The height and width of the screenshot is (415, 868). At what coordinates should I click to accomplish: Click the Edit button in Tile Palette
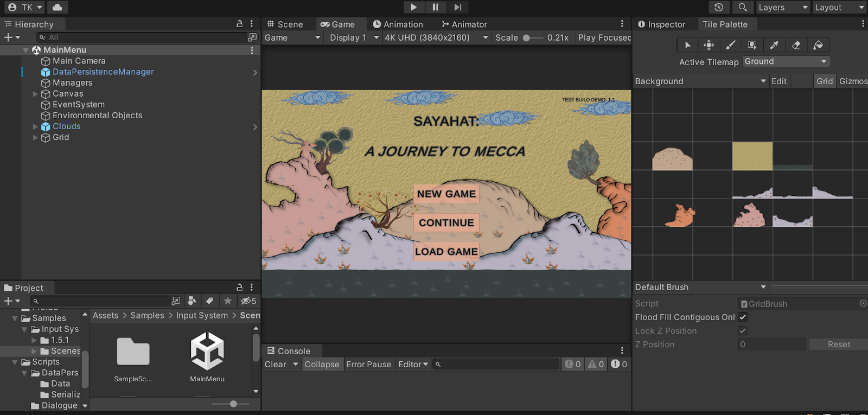(779, 81)
